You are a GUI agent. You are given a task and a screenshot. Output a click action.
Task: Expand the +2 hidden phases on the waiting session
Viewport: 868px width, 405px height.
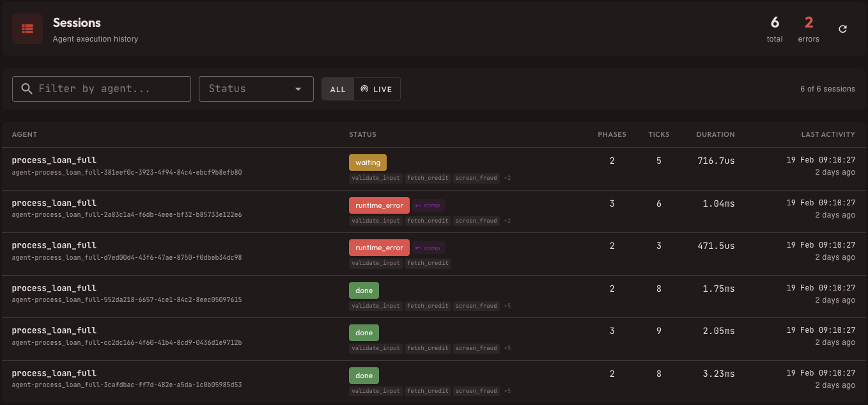[x=506, y=178]
